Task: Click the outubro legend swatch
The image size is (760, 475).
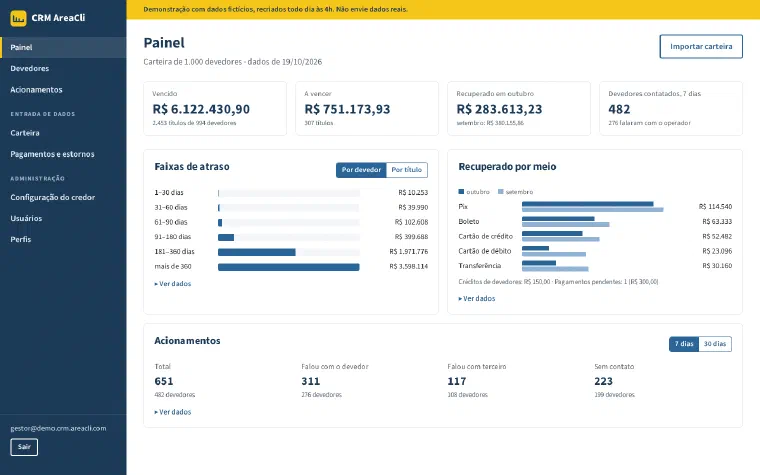Action: (461, 192)
